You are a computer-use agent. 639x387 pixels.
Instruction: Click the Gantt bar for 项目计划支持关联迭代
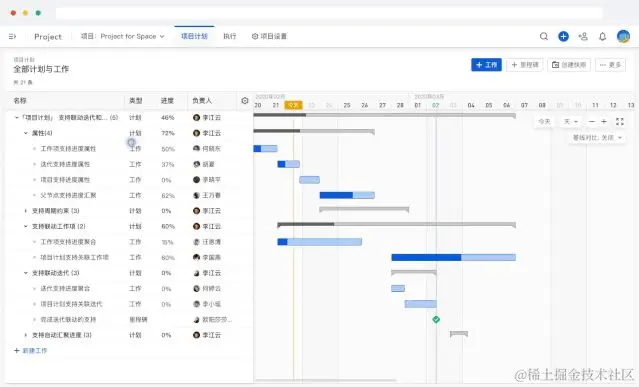[x=421, y=304]
